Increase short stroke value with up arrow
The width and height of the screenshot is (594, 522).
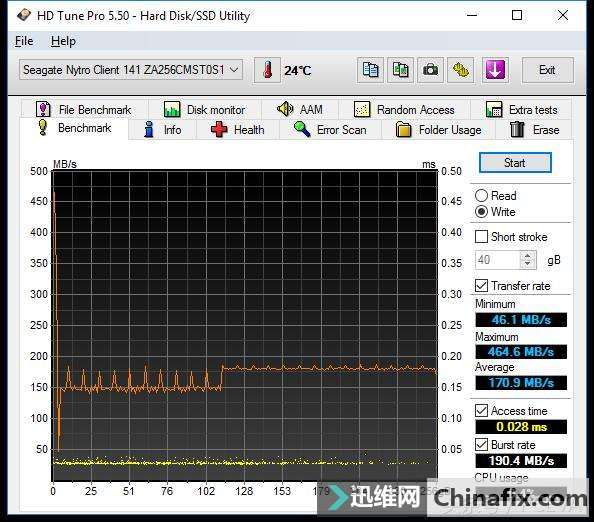[528, 255]
